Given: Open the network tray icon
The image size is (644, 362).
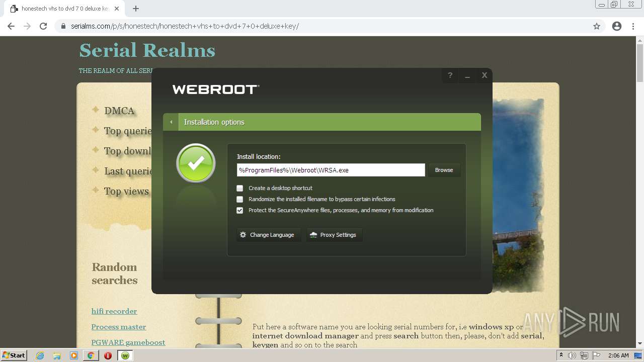Looking at the screenshot, I should 584,355.
